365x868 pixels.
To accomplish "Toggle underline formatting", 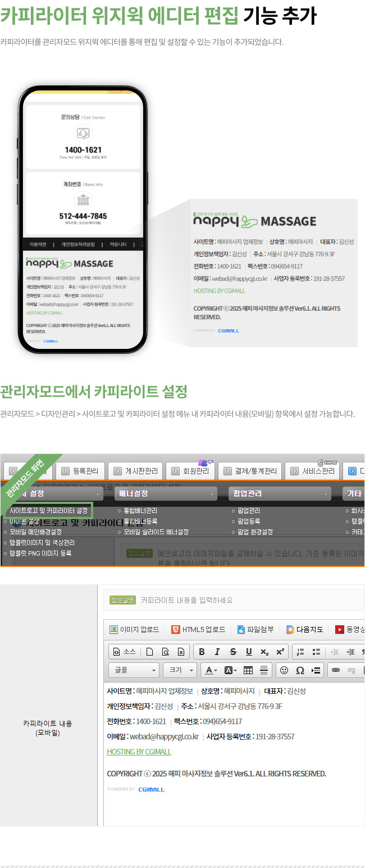I will click(x=248, y=652).
